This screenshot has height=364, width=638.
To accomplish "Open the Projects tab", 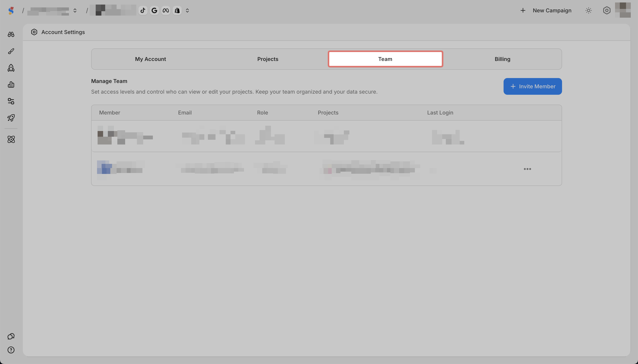I will (x=268, y=59).
